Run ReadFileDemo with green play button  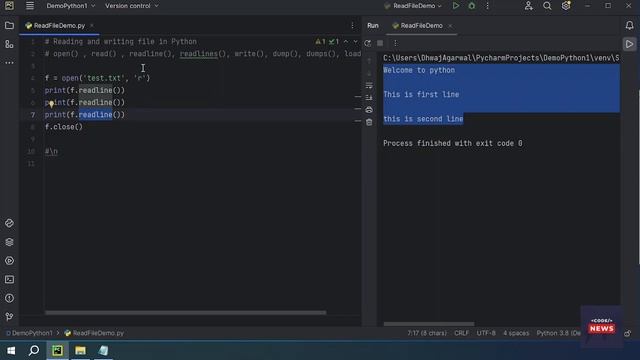(456, 6)
